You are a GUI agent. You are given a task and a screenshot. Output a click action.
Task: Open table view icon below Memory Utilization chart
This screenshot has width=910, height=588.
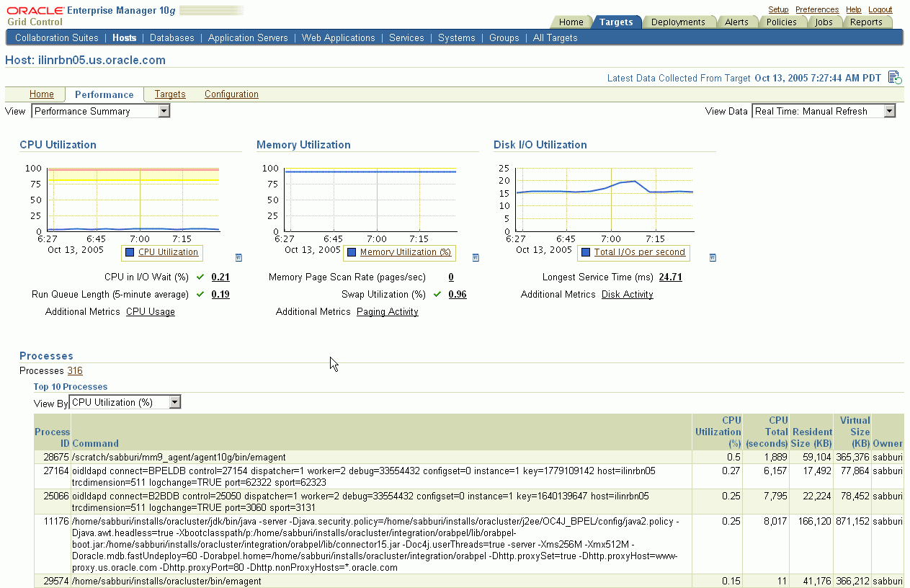(x=475, y=257)
